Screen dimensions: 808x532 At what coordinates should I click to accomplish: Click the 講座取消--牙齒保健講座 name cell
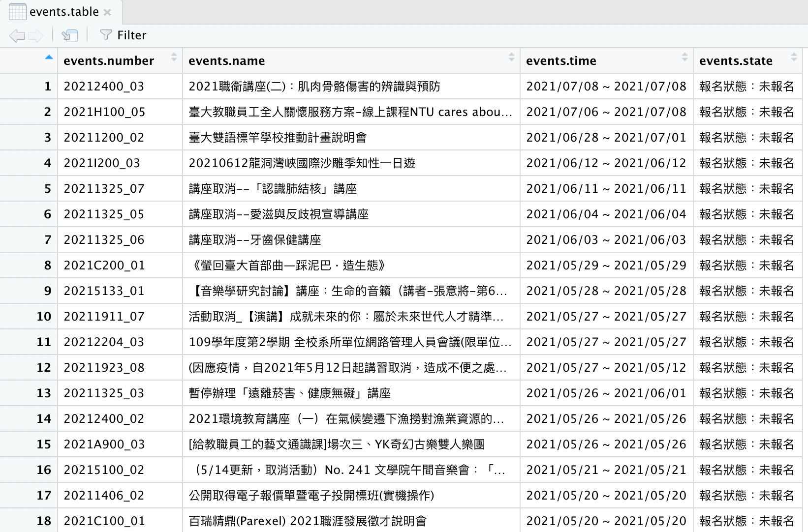pyautogui.click(x=255, y=240)
